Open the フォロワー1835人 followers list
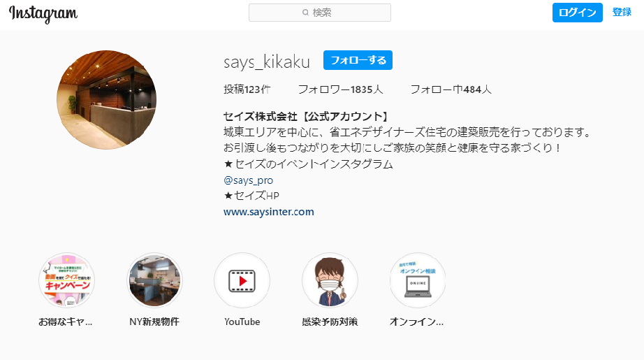The height and width of the screenshot is (360, 644). [x=340, y=89]
